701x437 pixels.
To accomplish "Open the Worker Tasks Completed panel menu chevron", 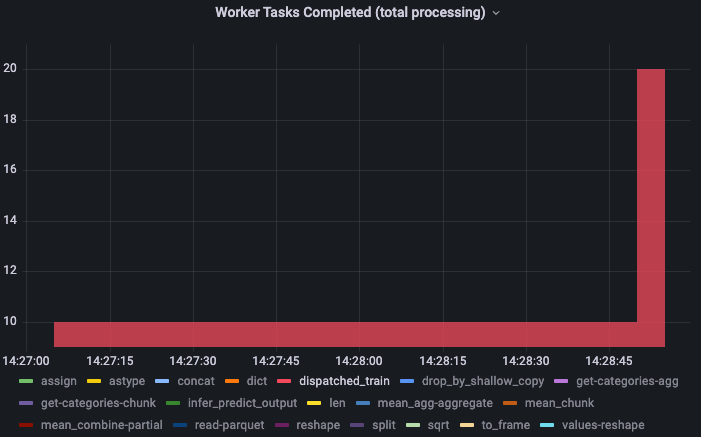I will pos(496,13).
